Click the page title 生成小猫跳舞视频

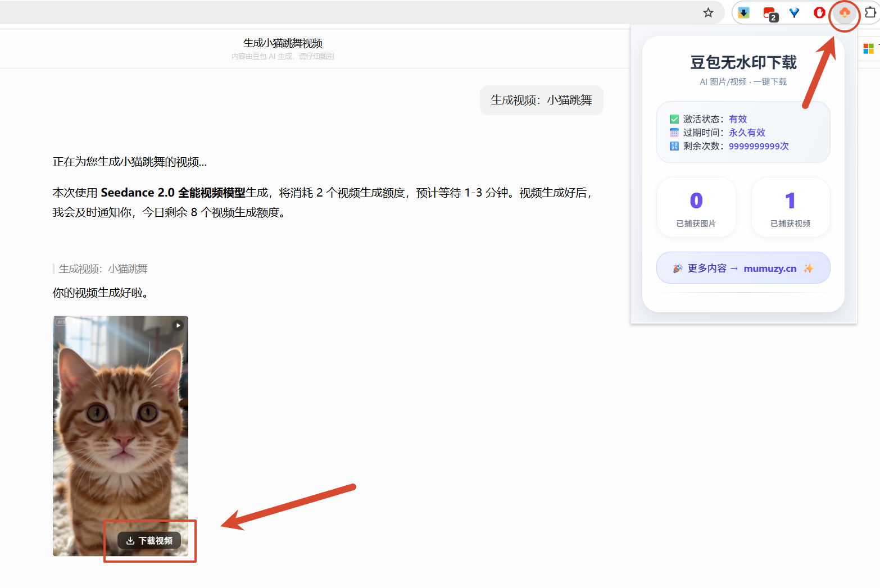click(283, 43)
